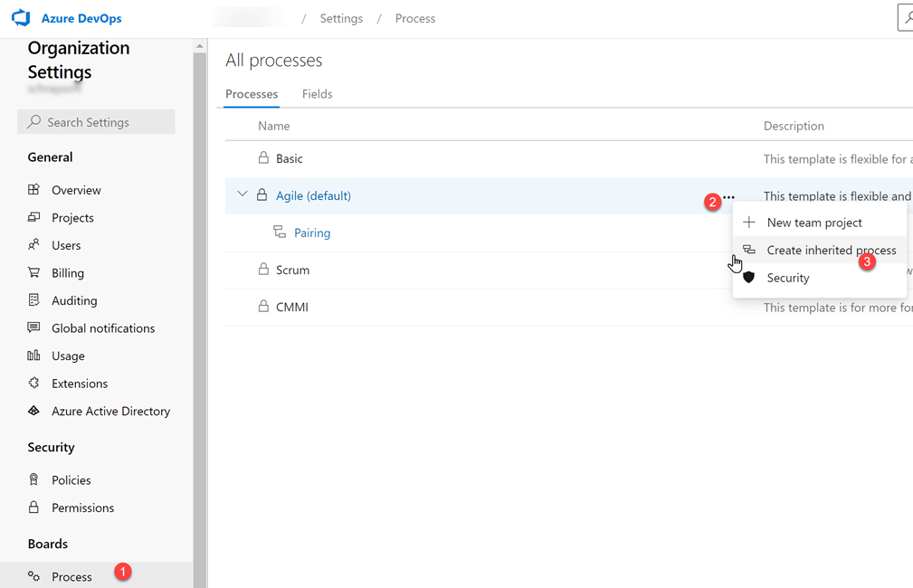Select the Basic process row
913x588 pixels.
pos(569,158)
